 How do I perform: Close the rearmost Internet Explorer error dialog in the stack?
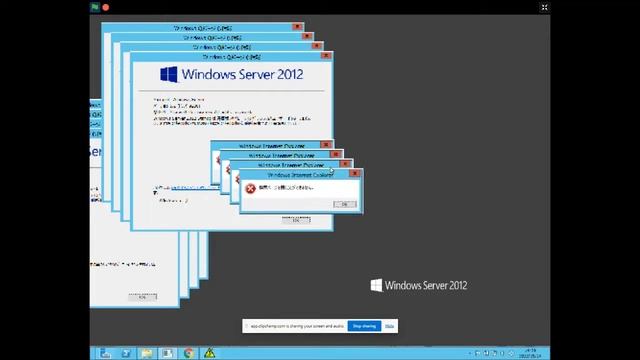(x=326, y=144)
